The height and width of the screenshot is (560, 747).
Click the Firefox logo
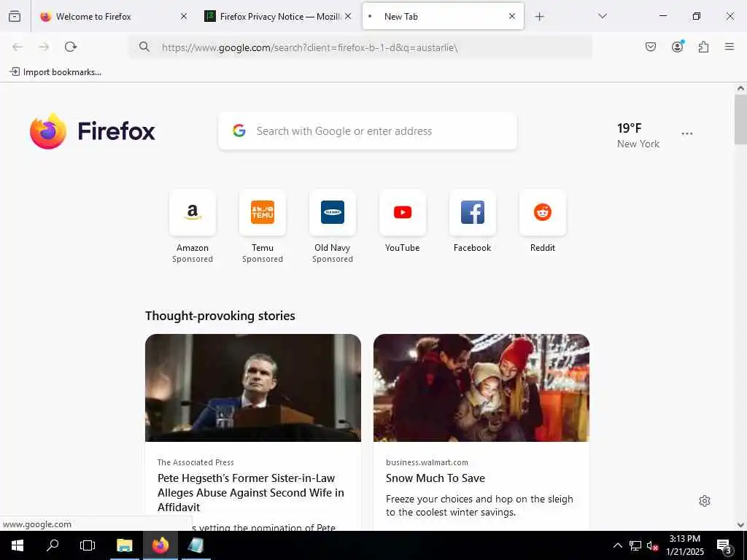93,131
